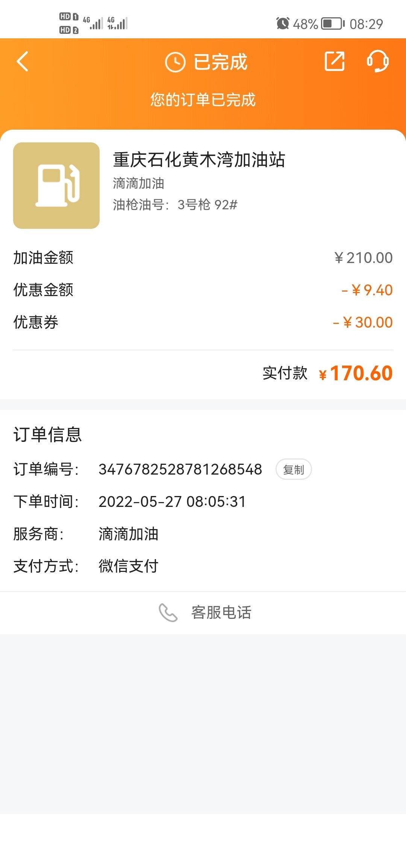Tap the back arrow icon

pos(23,62)
